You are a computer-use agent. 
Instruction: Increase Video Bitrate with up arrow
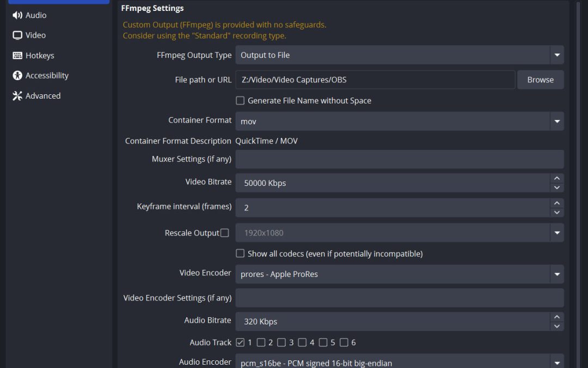pos(556,178)
